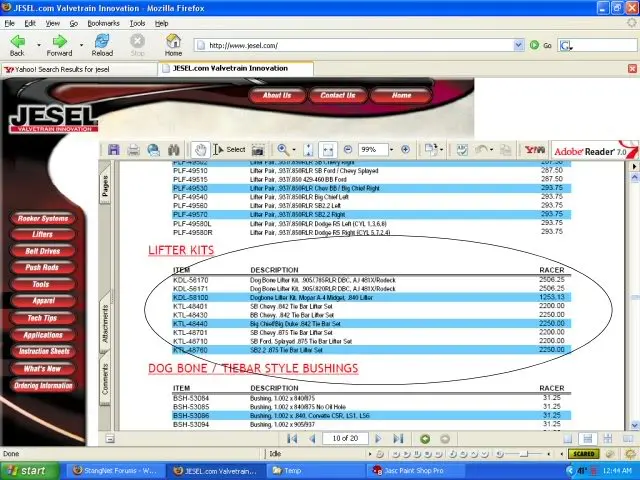Open the Yahoo toolbar icon in Reader

coord(535,150)
